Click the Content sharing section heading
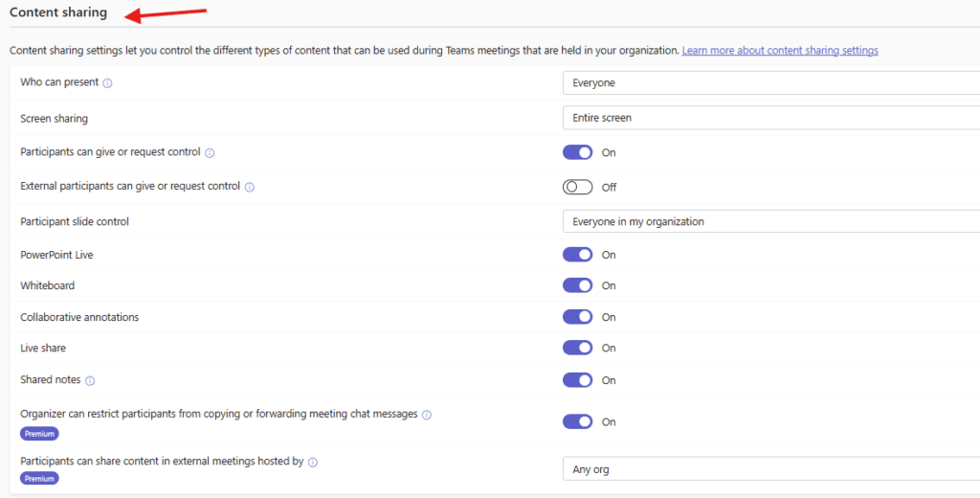This screenshot has width=980, height=498. coord(58,13)
